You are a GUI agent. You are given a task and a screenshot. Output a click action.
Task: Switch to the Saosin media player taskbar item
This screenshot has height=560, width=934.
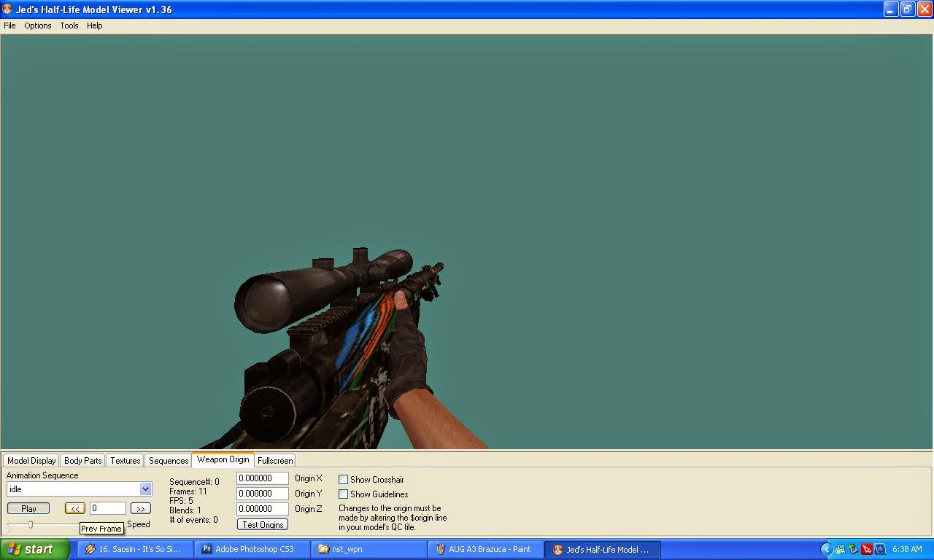click(135, 550)
